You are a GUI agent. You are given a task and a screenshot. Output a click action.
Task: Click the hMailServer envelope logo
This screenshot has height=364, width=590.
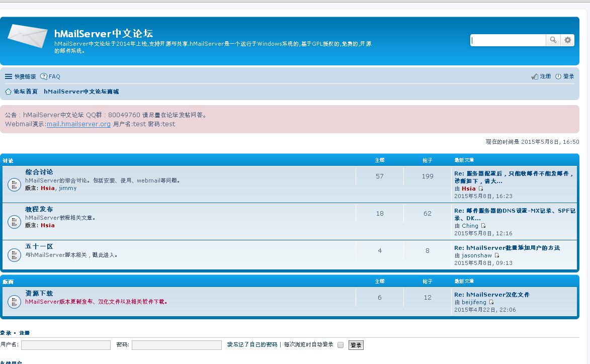coord(28,36)
